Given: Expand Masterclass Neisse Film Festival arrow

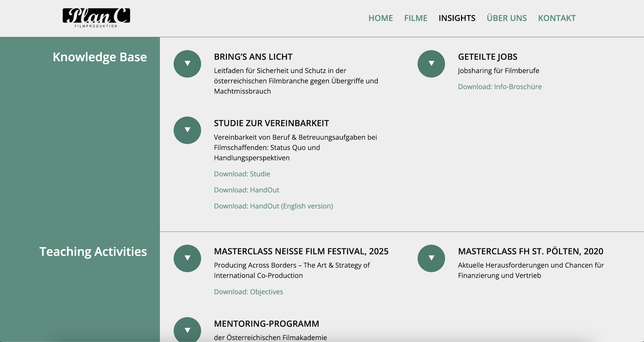Looking at the screenshot, I should pos(187,258).
